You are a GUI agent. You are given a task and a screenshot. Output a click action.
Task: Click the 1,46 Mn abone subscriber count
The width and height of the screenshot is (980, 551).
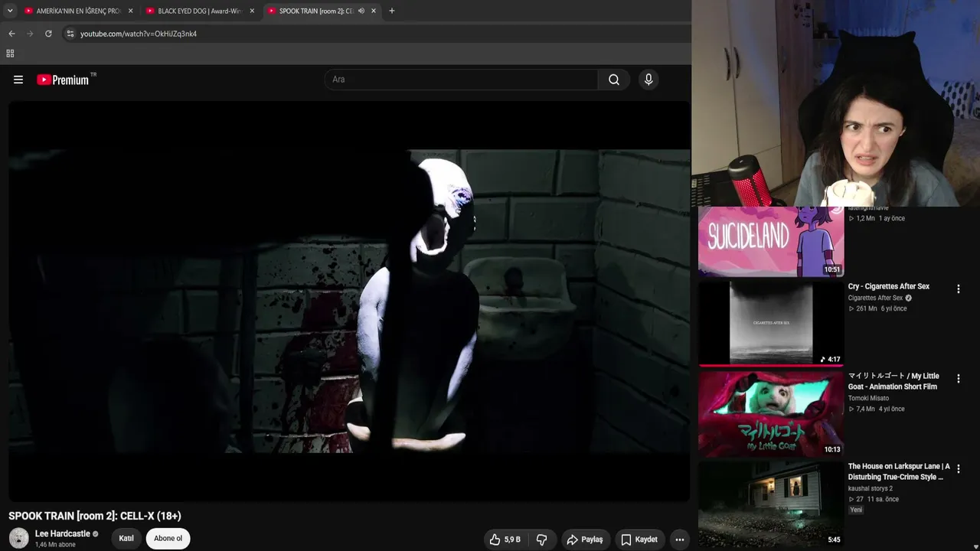point(55,545)
